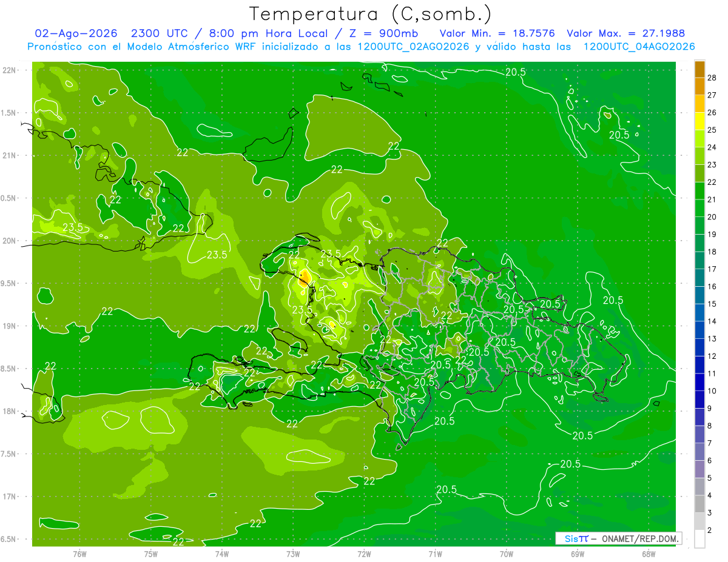
Task: Click color scale label "7"
Action: pos(710,443)
